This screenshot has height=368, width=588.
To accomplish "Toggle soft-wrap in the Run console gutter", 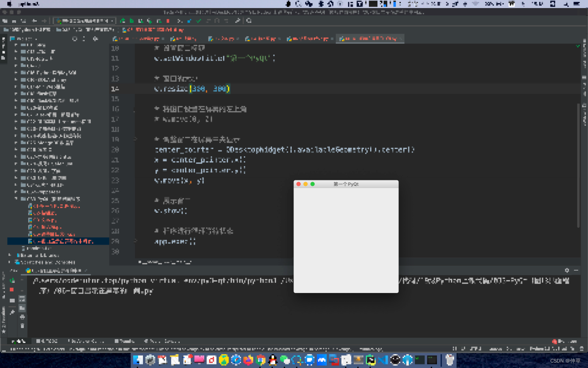I will point(22,298).
